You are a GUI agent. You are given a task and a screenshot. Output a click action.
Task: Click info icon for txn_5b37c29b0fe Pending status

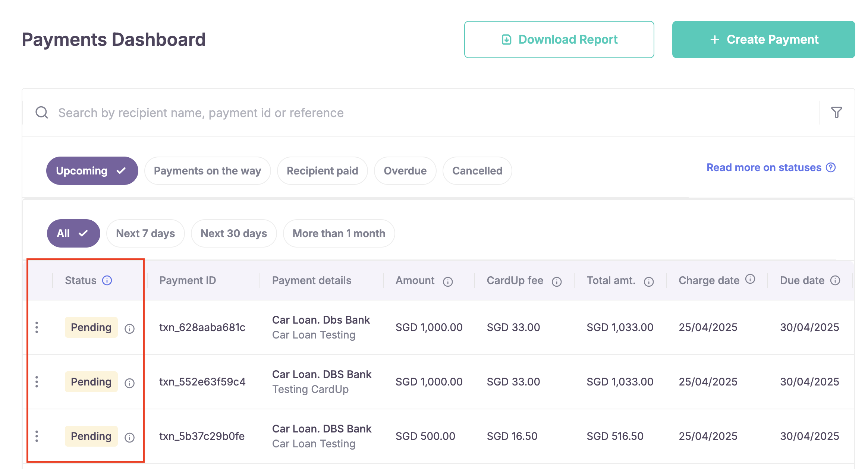click(x=129, y=437)
